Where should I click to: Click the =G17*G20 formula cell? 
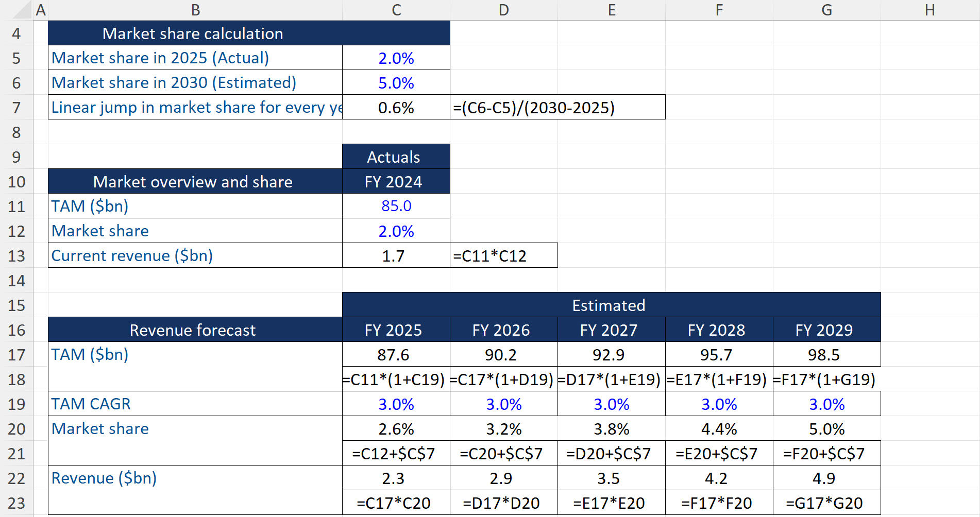826,503
